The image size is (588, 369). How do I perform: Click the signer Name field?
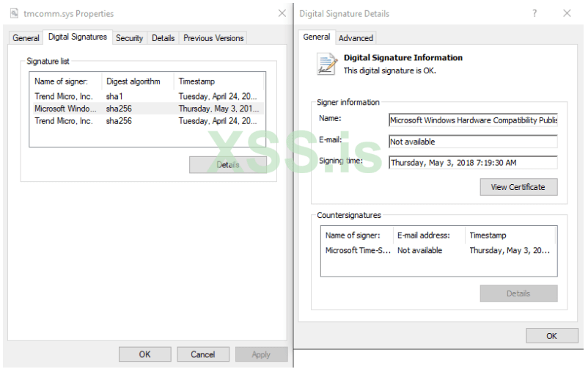[x=473, y=120]
